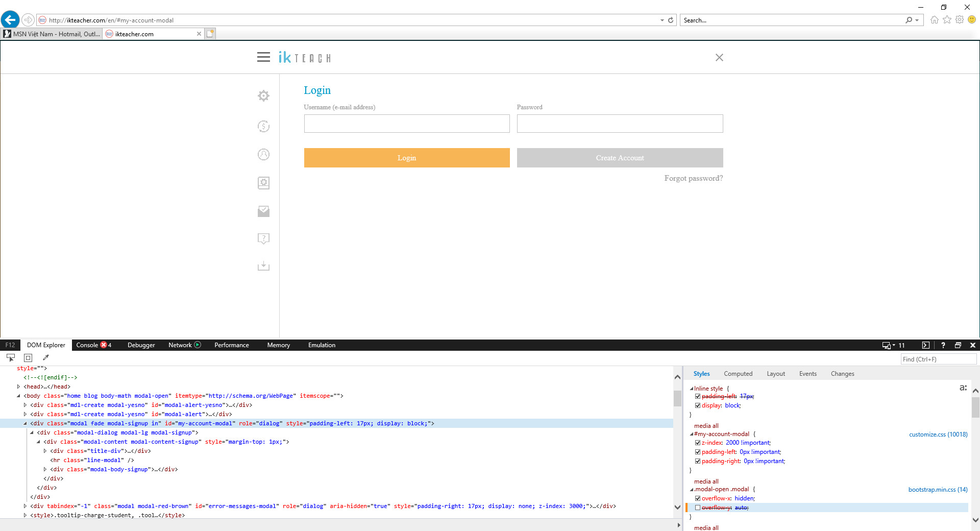Screen dimensions: 980x531
Task: Click the color picker eyedropper in DevTools
Action: [x=45, y=358]
